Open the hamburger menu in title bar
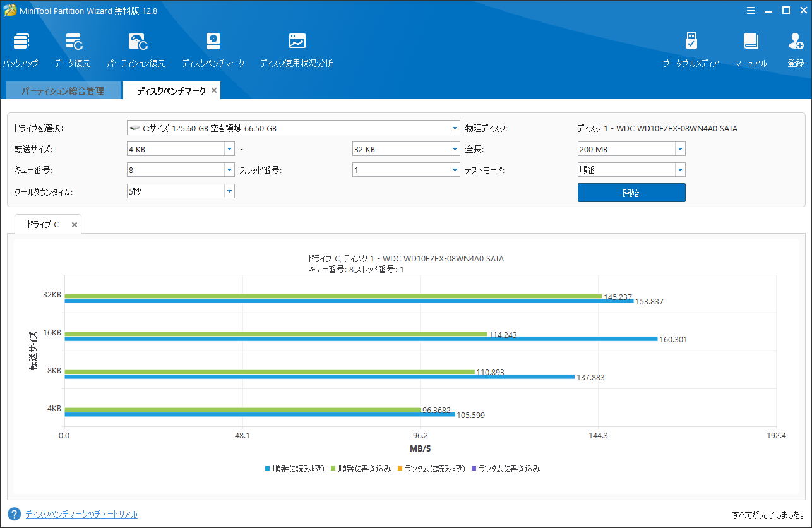Viewport: 812px width, 528px height. pyautogui.click(x=750, y=10)
